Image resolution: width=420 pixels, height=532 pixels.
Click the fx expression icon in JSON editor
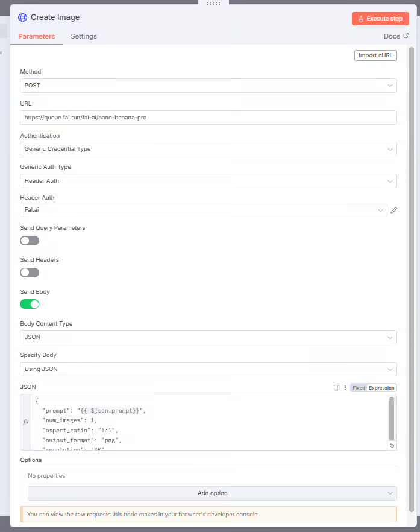point(26,422)
